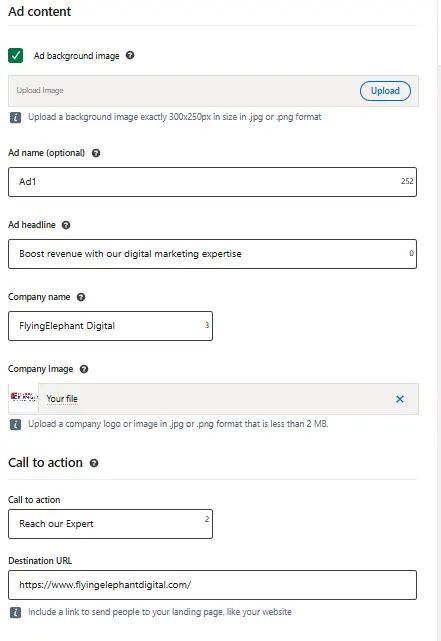Open help icon beside Ad background image

[x=130, y=55]
